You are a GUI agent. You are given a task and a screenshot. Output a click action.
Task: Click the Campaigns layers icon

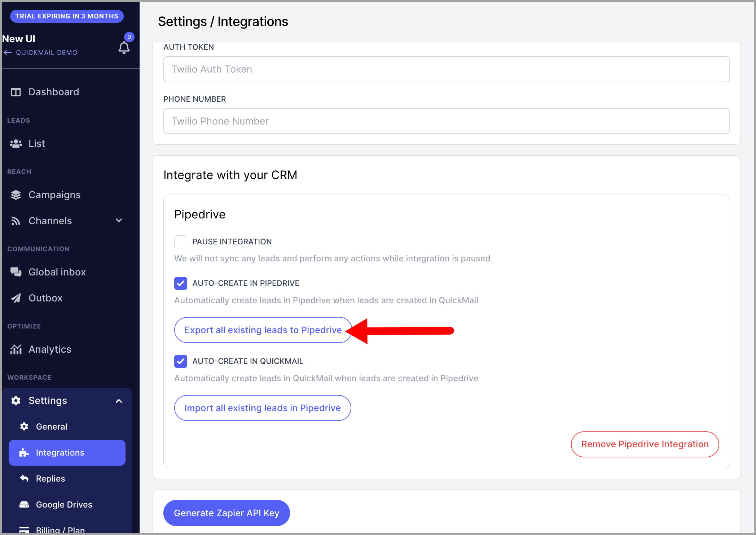pyautogui.click(x=16, y=195)
